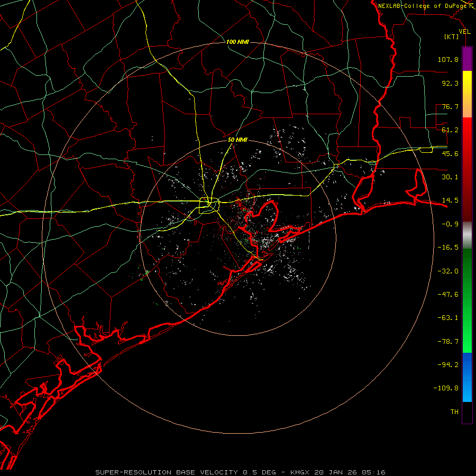Viewport: 476px width, 476px height.
Task: Click the 100 NMI range ring label
Action: [237, 42]
